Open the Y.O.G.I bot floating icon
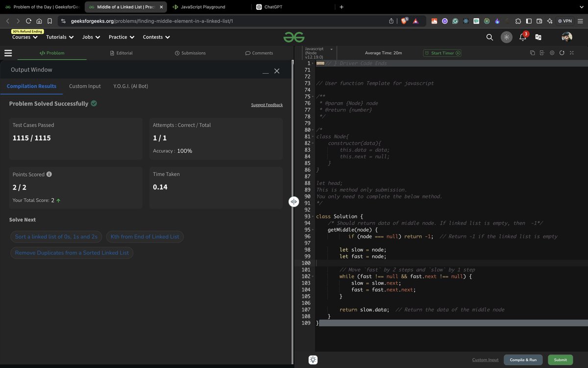This screenshot has height=368, width=588. pyautogui.click(x=313, y=360)
